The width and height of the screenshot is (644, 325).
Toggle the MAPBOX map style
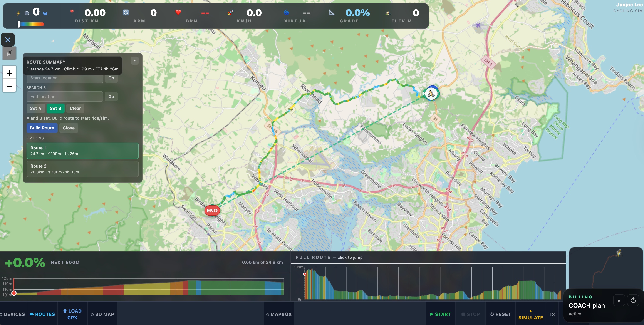coord(279,314)
